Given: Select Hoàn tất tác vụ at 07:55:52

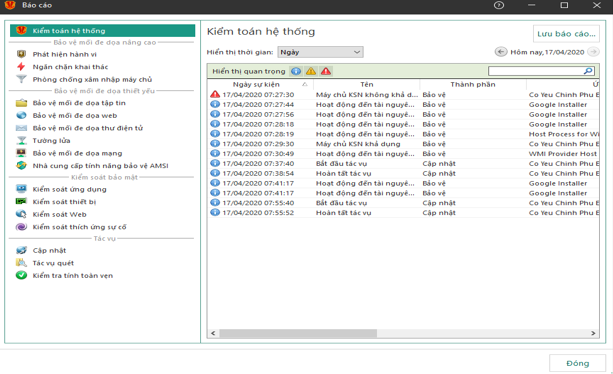Looking at the screenshot, I should coord(403,213).
